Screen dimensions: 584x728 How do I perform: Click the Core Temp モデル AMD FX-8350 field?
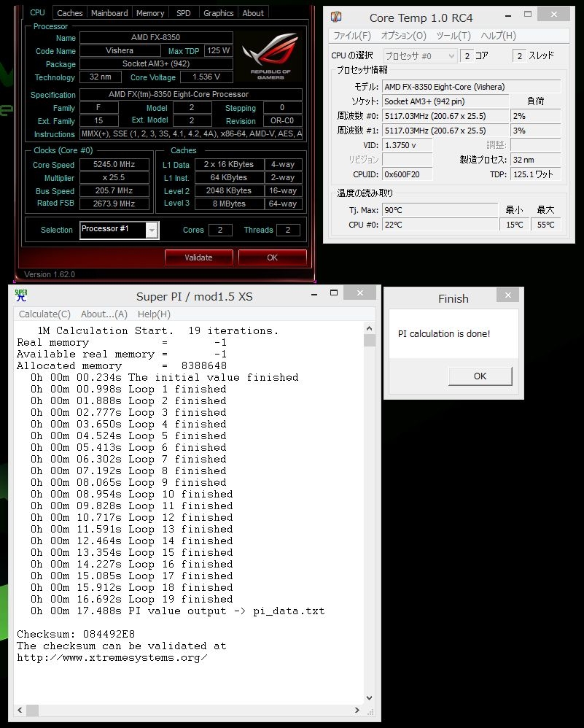[x=471, y=87]
